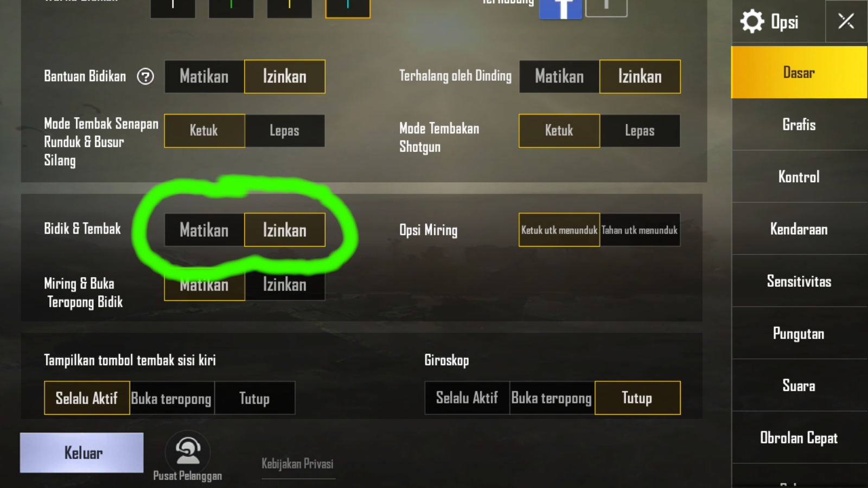
Task: Set Bidik & Tembak to Matikan
Action: click(205, 230)
